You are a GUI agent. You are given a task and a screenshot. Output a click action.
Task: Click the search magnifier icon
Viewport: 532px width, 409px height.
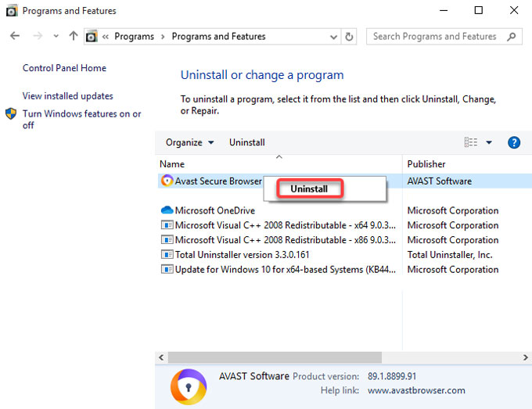[512, 36]
